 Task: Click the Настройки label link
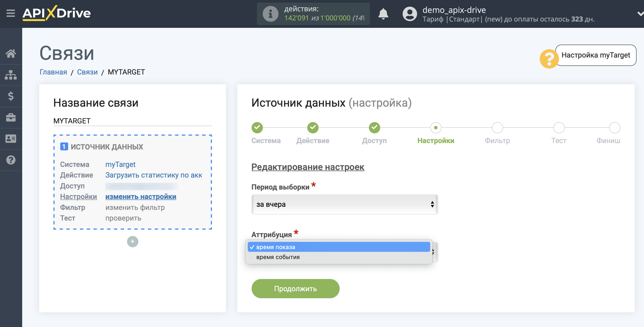[x=79, y=197]
